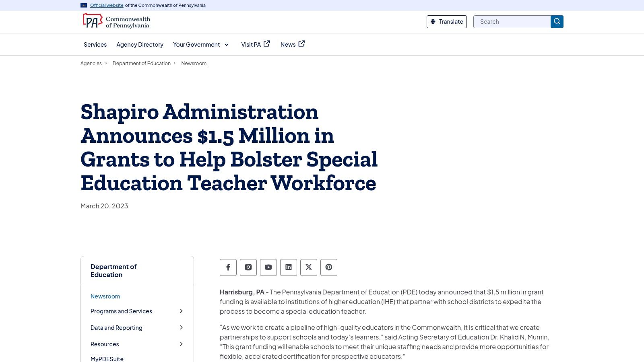
Task: Open the Agency Directory menu item
Action: click(140, 44)
